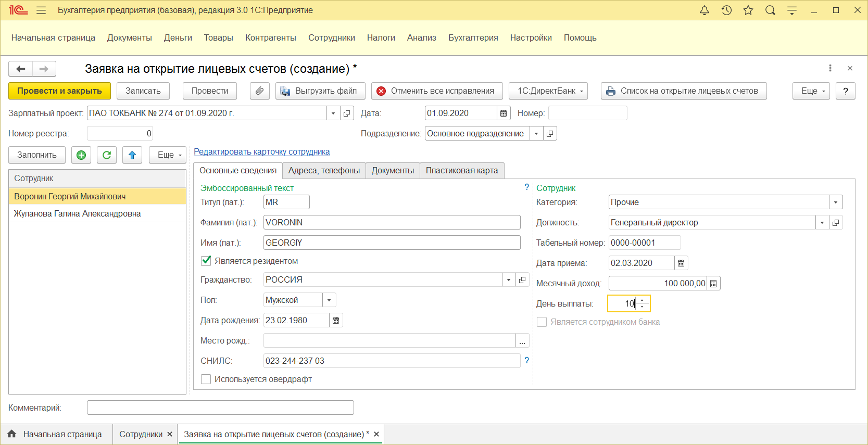Open calculator for monthly income
Image resolution: width=868 pixels, height=445 pixels.
[x=713, y=284]
